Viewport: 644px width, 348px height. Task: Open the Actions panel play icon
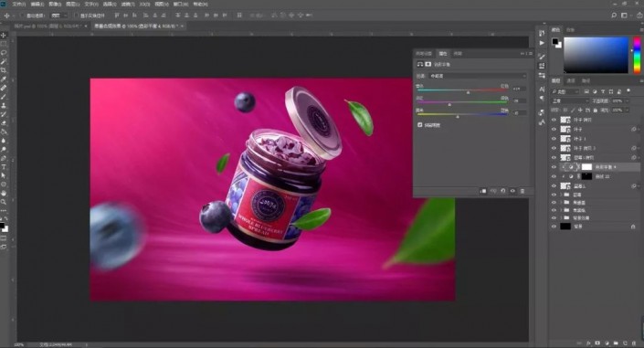point(542,43)
